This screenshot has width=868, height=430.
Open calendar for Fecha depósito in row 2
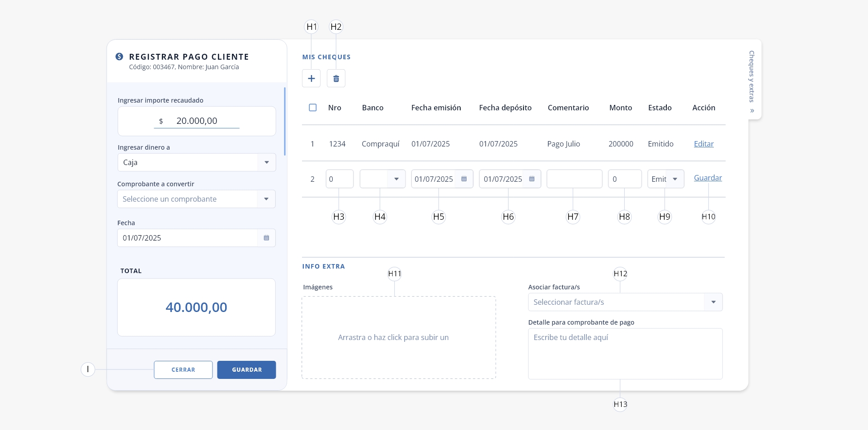[x=532, y=179]
